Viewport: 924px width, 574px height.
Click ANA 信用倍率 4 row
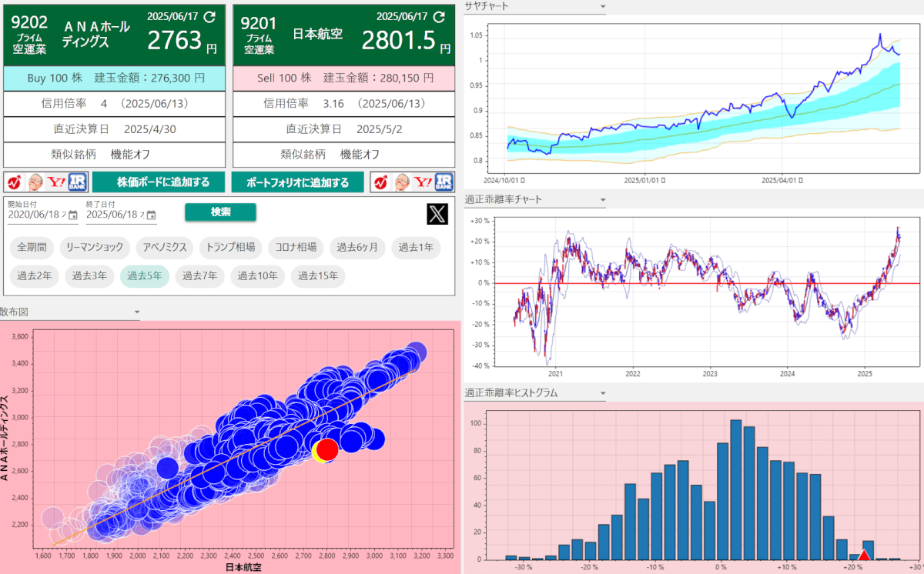tap(115, 103)
